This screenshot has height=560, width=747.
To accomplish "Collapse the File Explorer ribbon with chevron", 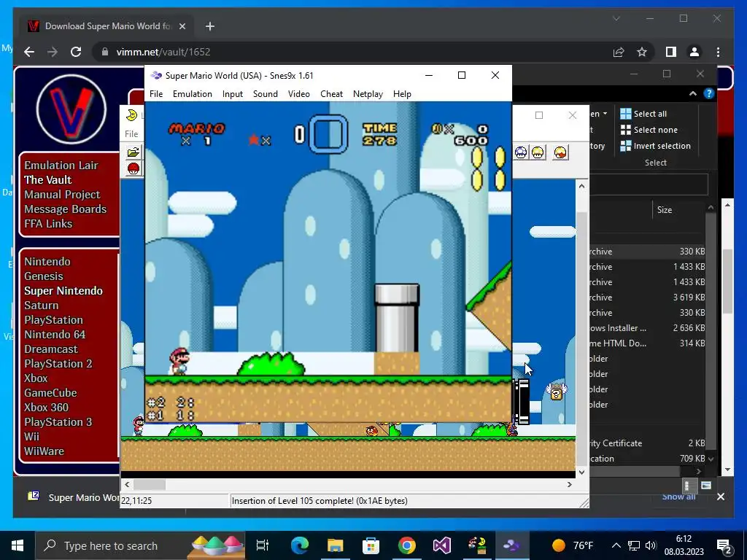I will click(x=693, y=94).
